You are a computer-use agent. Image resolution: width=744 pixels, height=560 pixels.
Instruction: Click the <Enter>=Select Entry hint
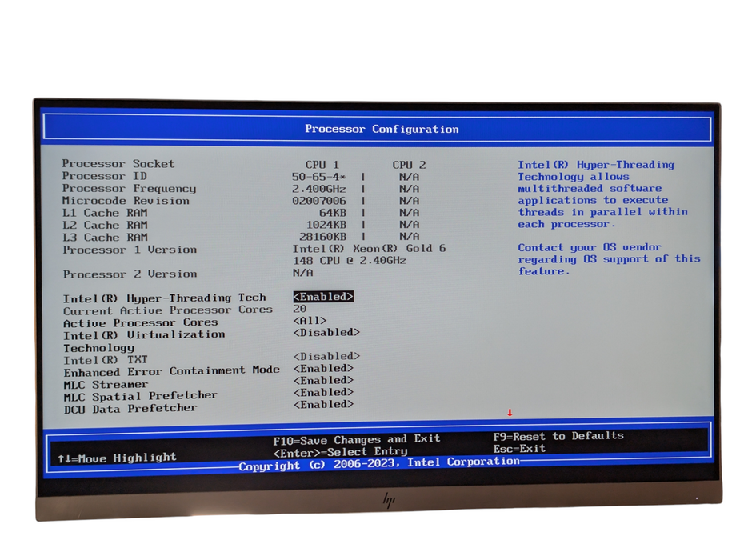coord(340,452)
